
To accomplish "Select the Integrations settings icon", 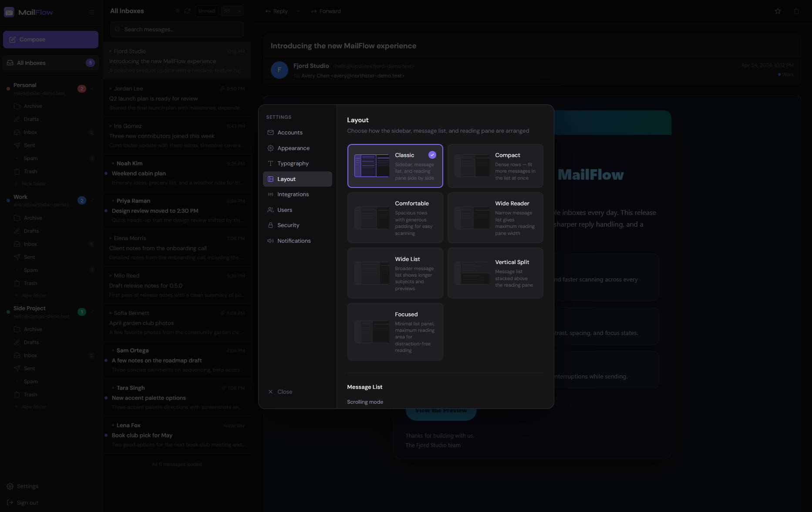I will coord(271,194).
